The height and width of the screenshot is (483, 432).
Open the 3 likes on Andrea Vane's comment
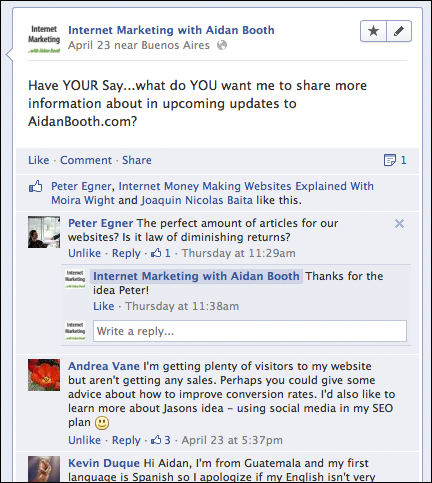pos(161,440)
